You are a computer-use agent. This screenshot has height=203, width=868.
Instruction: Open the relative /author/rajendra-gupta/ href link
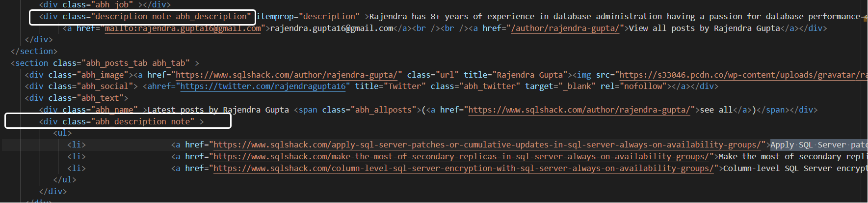[x=565, y=29]
